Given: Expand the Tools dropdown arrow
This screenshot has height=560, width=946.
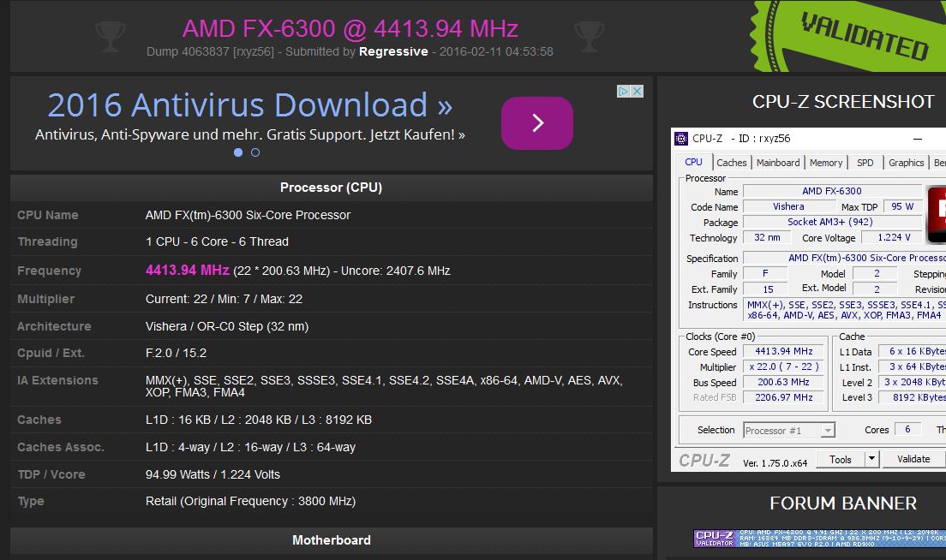Looking at the screenshot, I should tap(871, 459).
